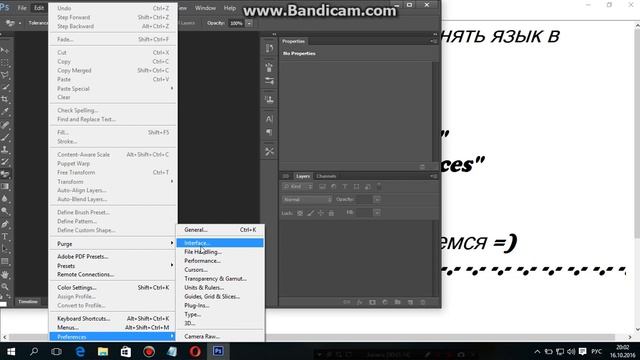This screenshot has width=640, height=360.
Task: Choose General... in Preferences submenu
Action: pyautogui.click(x=220, y=230)
